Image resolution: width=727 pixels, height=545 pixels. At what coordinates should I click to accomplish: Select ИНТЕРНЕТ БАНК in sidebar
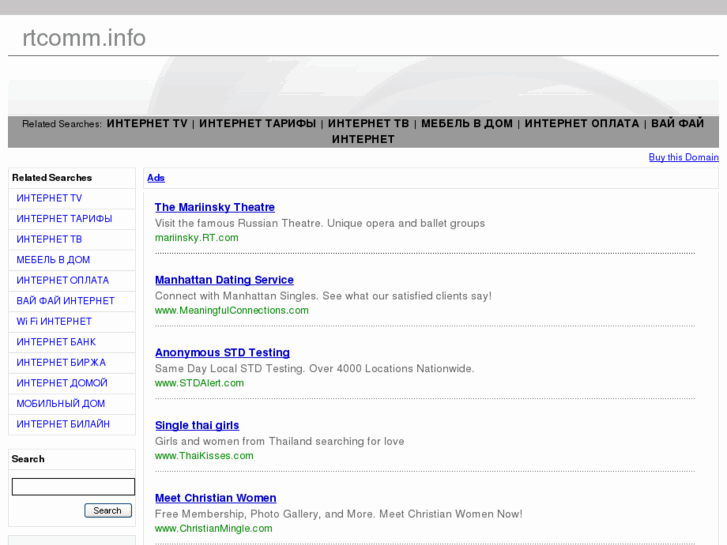pyautogui.click(x=56, y=342)
